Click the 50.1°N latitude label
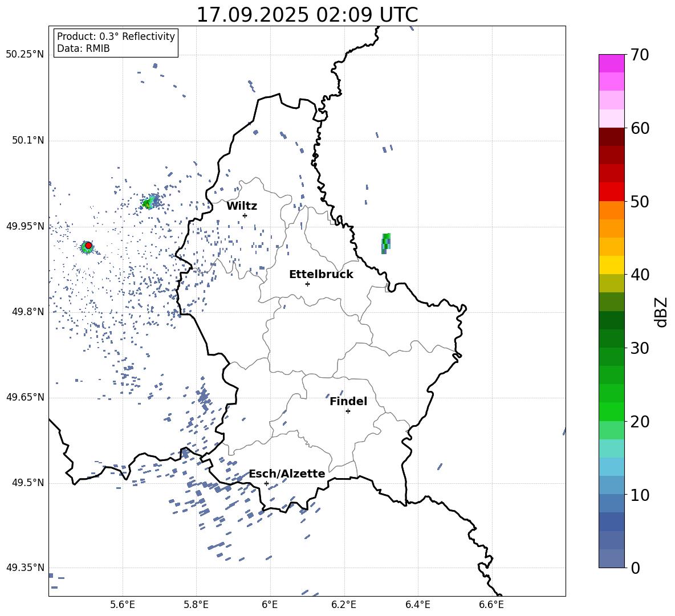The height and width of the screenshot is (616, 675). click(28, 141)
